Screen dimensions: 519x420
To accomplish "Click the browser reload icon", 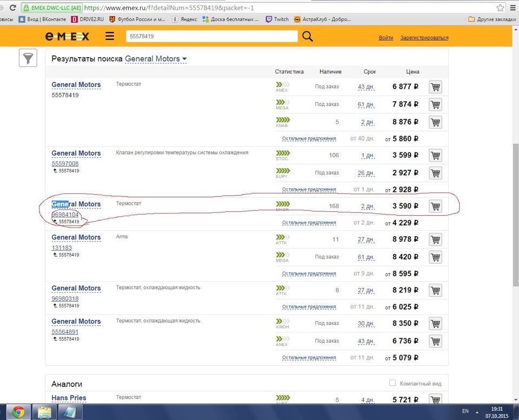I will click(x=12, y=7).
